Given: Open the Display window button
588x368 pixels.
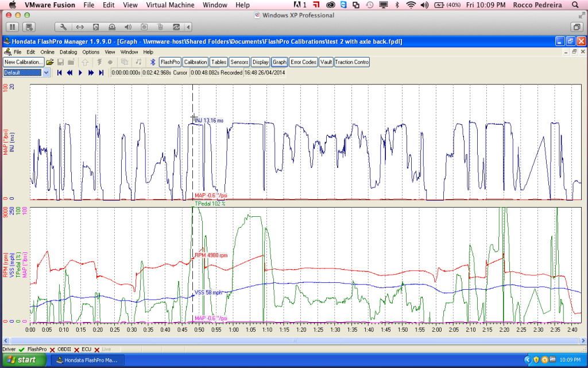Looking at the screenshot, I should pyautogui.click(x=260, y=62).
